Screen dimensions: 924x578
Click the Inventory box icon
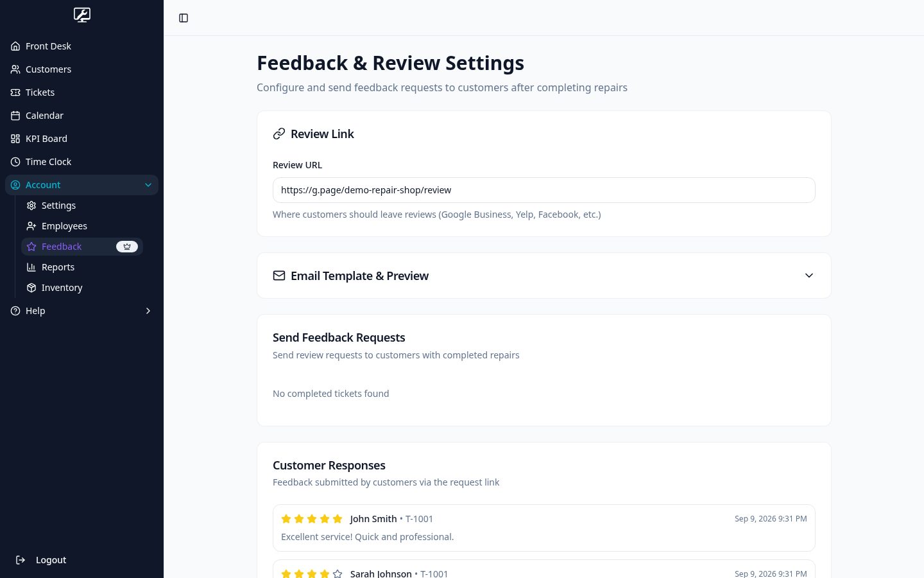[31, 288]
